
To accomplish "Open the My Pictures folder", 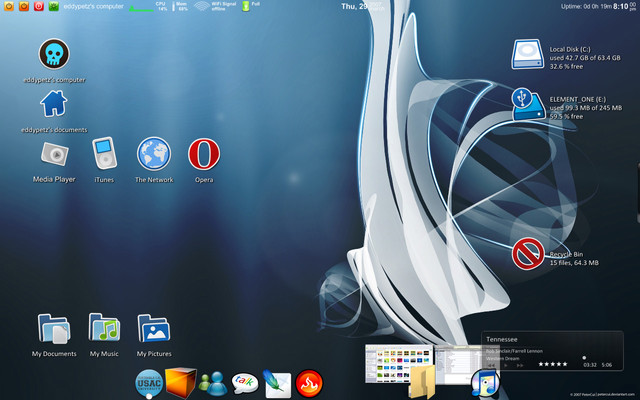I will (x=154, y=328).
